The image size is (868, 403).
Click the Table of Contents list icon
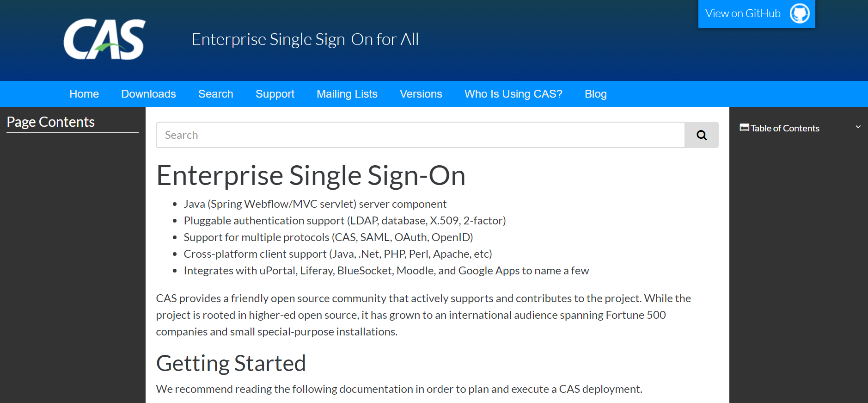coord(744,128)
